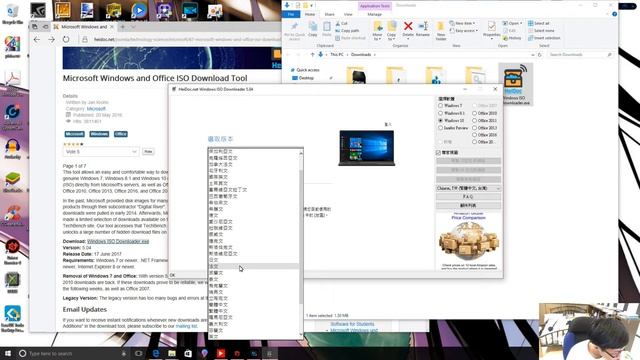This screenshot has height=360, width=640.
Task: Expand the Move to dropdown in Explorer
Action: tap(378, 38)
